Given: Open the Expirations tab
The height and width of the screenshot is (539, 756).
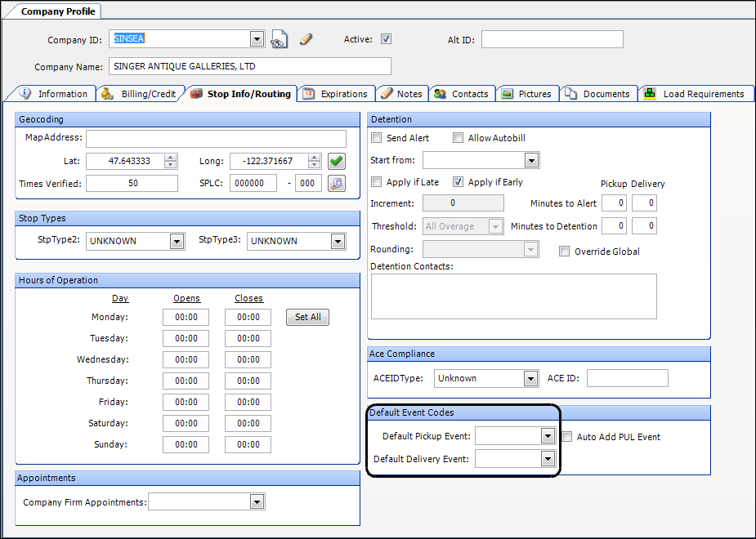Looking at the screenshot, I should (x=337, y=94).
